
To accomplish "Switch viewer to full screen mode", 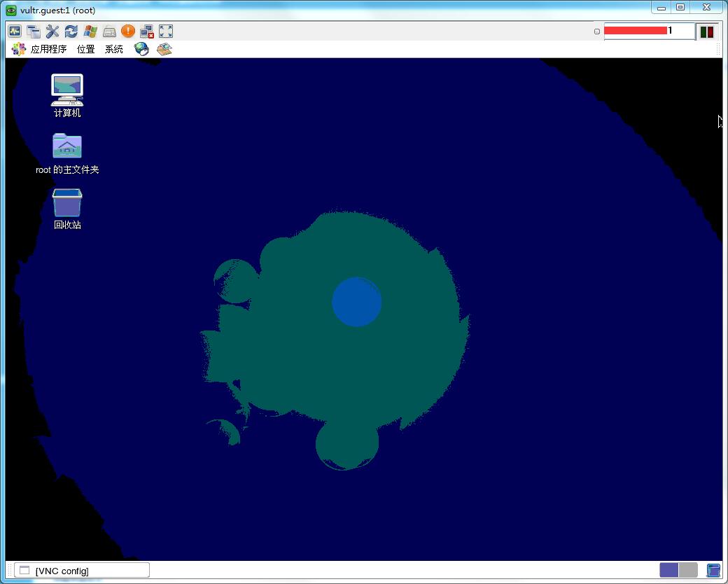I will [166, 31].
